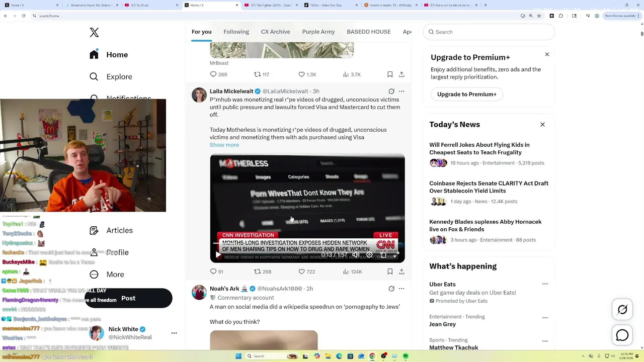View analytics 3.7K on the MrBeast post
The width and height of the screenshot is (644, 362).
352,74
